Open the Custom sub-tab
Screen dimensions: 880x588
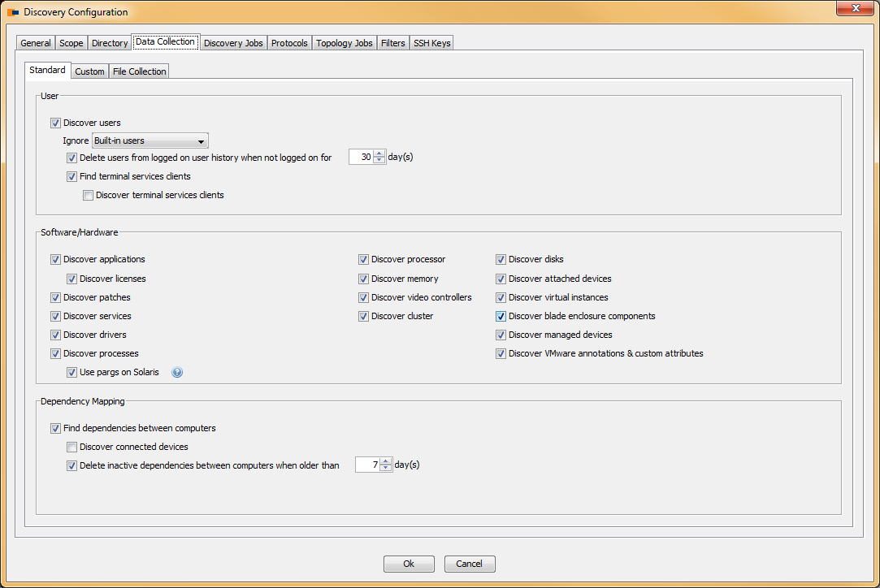[89, 71]
